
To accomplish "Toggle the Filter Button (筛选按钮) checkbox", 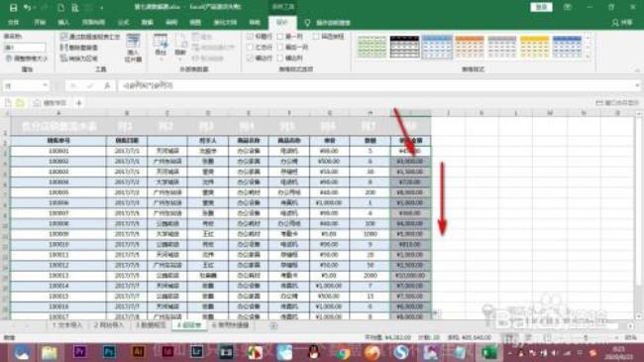I will (316, 37).
